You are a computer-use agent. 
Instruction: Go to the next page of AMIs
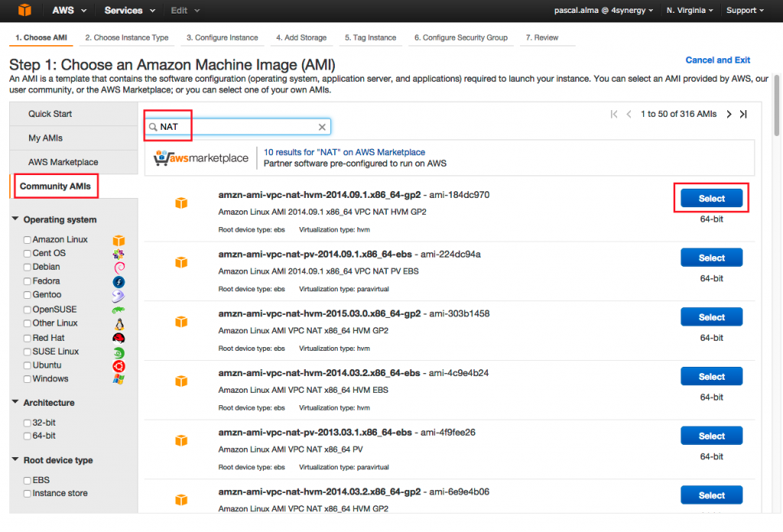click(x=729, y=115)
